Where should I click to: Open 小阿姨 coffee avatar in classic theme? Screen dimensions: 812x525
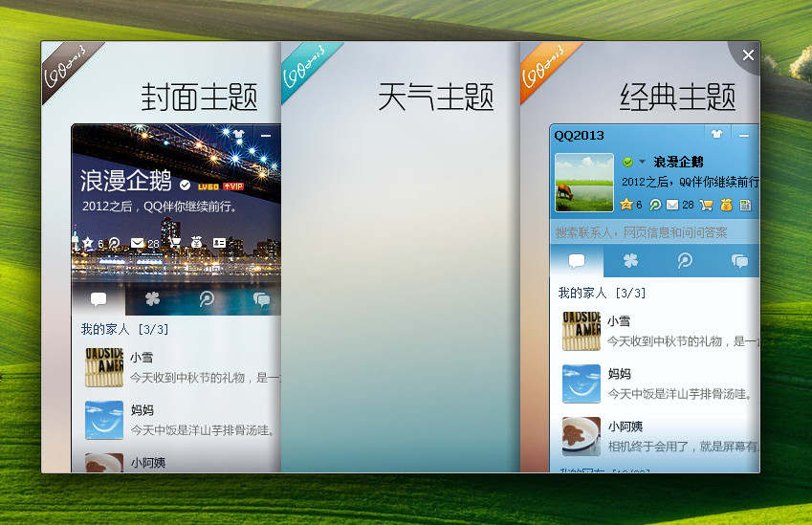point(582,436)
